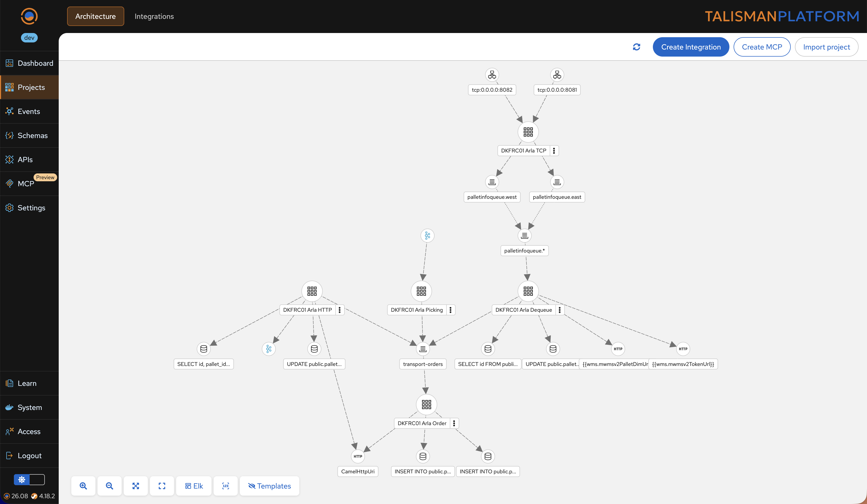Select the palletinfoqueue.* queue icon
The width and height of the screenshot is (867, 504).
(524, 235)
